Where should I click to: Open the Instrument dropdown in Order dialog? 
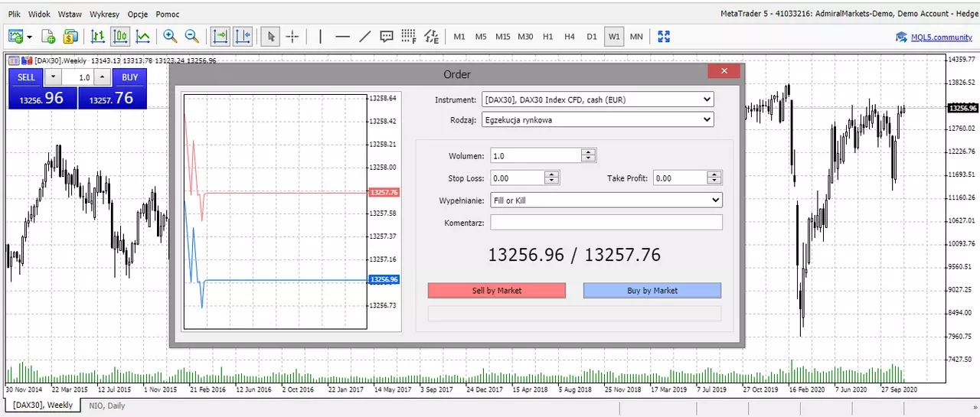[x=598, y=99]
